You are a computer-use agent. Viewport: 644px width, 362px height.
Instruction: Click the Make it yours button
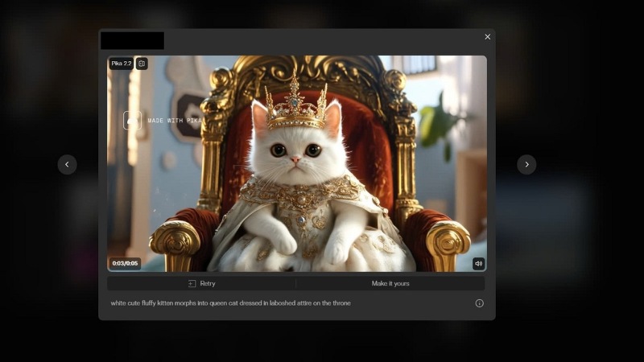(x=390, y=284)
